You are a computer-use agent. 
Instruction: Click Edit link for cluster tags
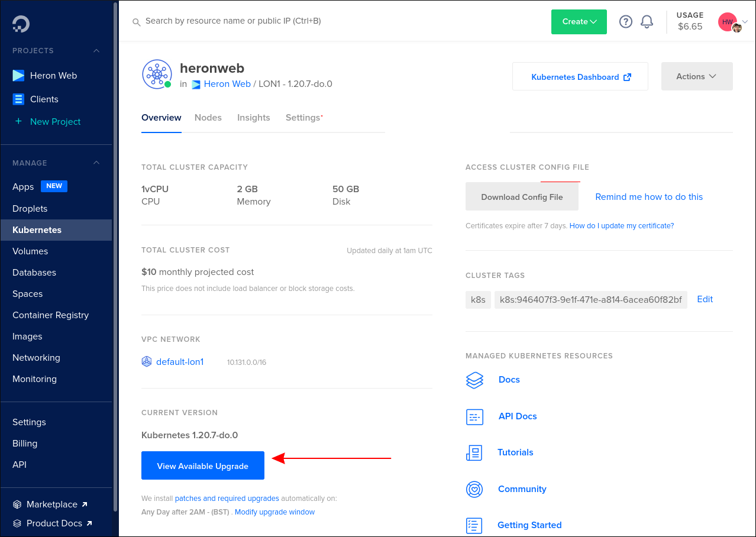[705, 299]
